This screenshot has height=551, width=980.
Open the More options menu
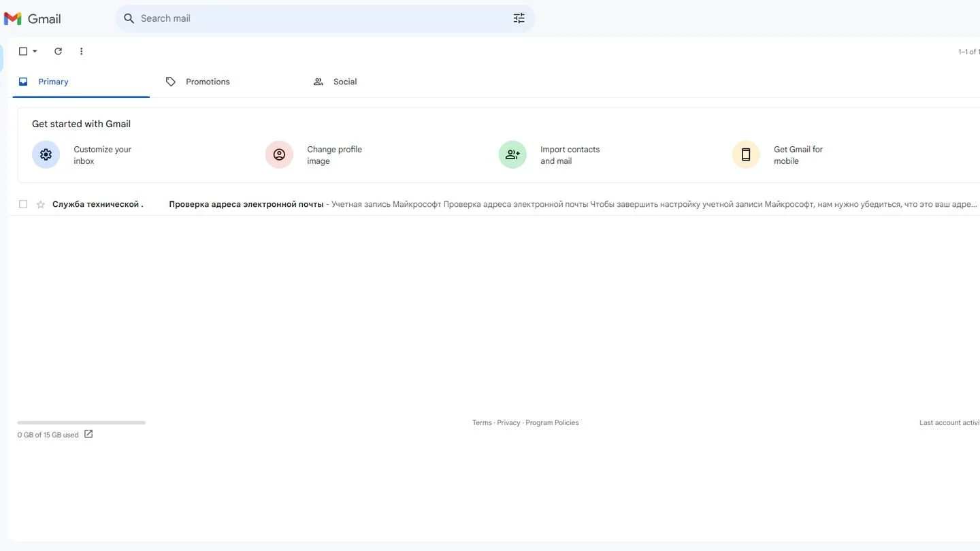pos(82,51)
